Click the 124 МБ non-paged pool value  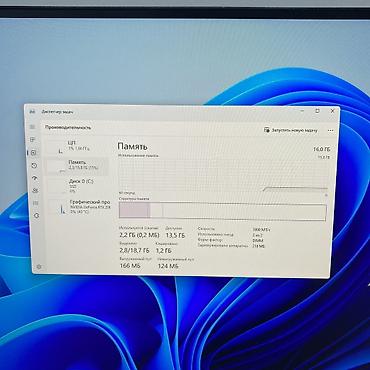(168, 266)
